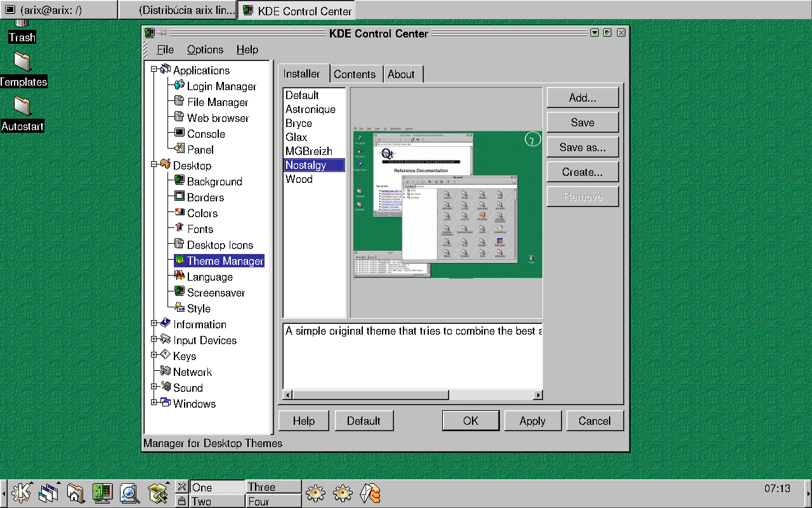Click the Login Manager tree icon
This screenshot has width=812, height=508.
point(180,86)
